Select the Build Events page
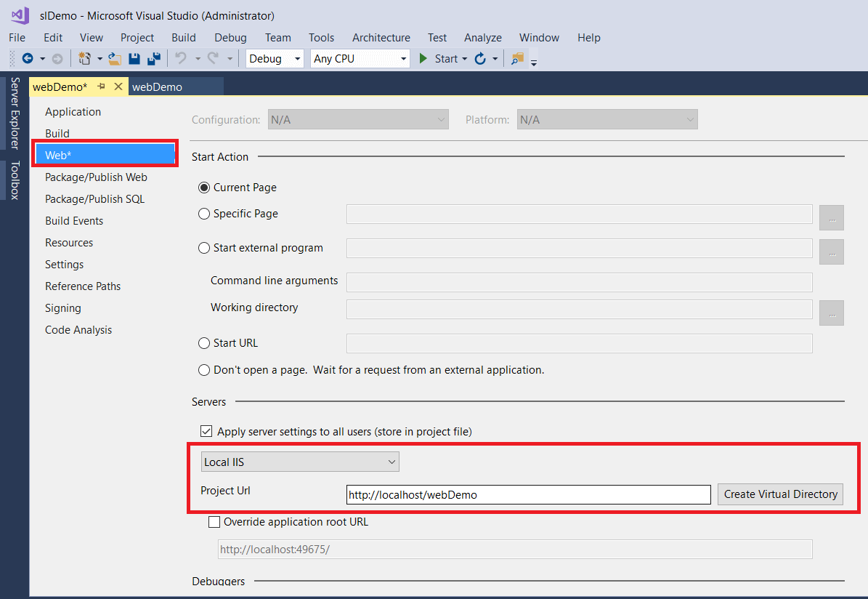 click(x=73, y=220)
